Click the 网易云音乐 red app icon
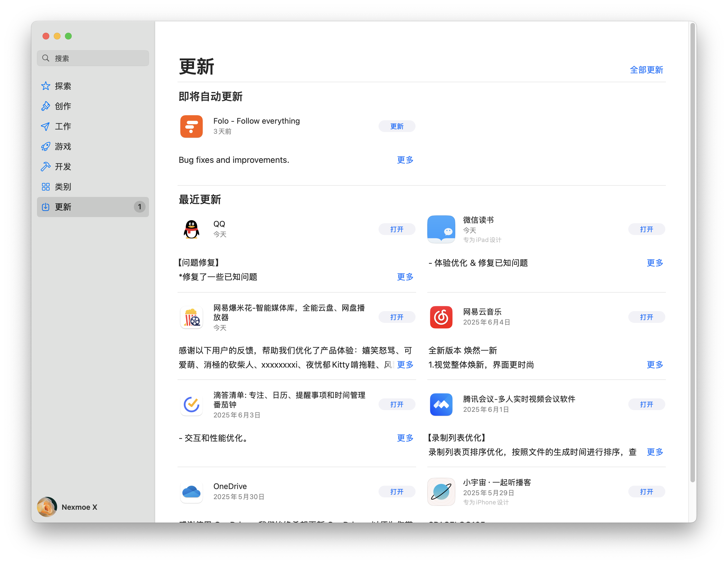This screenshot has width=728, height=564. pos(441,317)
